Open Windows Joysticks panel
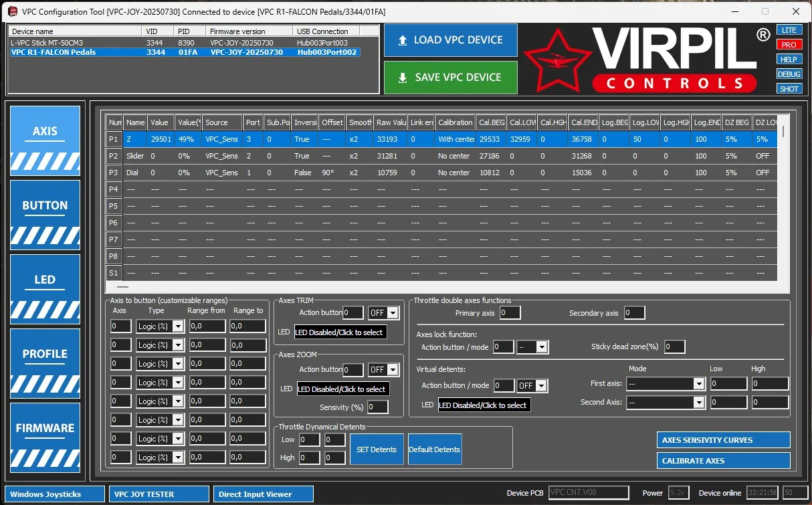The image size is (812, 505). point(55,494)
